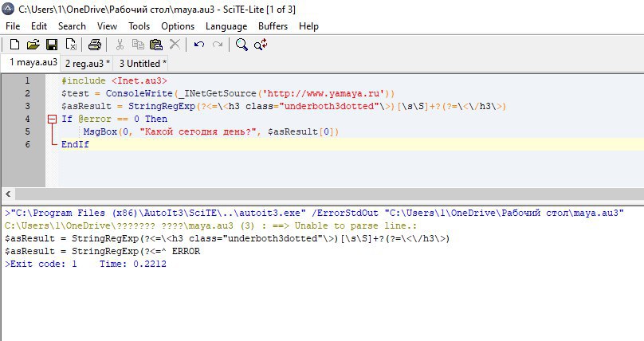Click ConsoleWrite on line 2
644x341 pixels.
coord(139,93)
